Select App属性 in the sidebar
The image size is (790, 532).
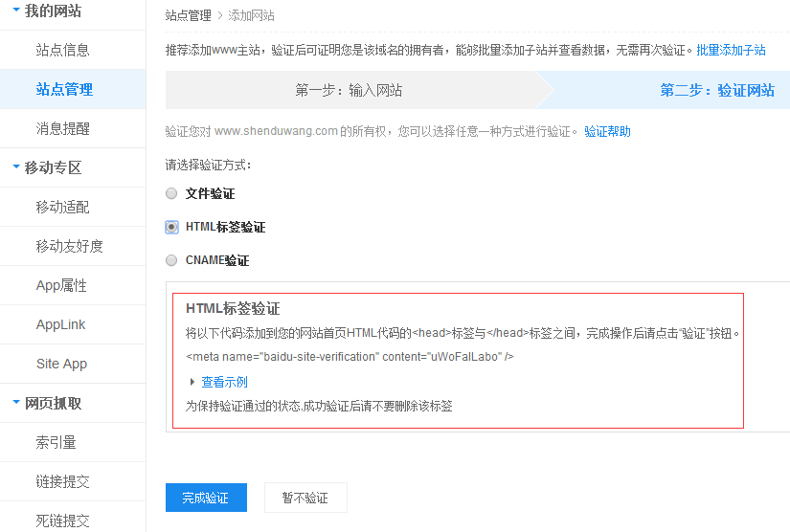click(x=61, y=285)
